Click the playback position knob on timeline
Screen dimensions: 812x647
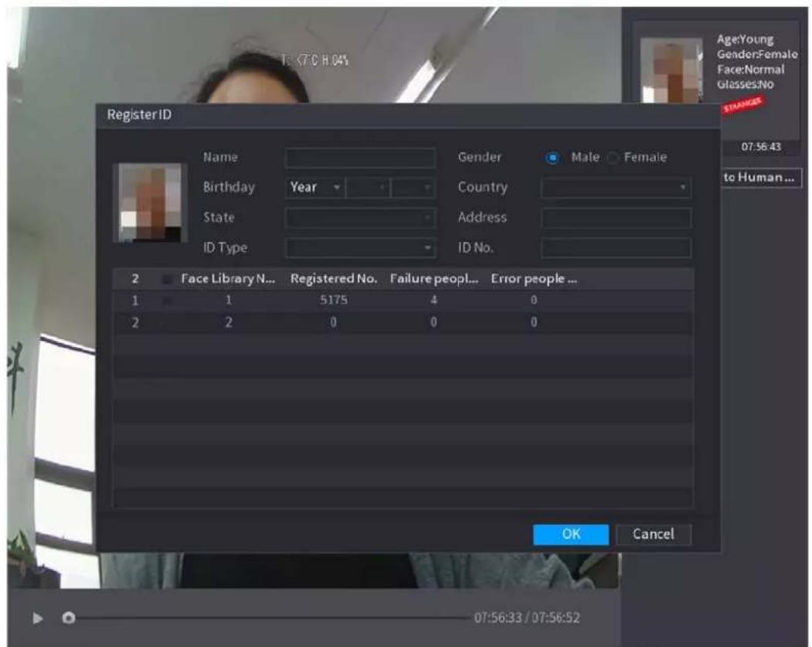[x=68, y=618]
